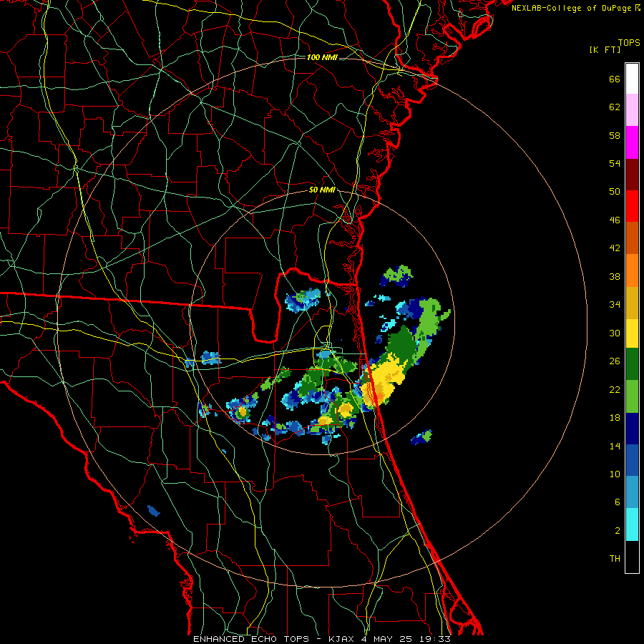Click the cyan legend swatch
Screen dimensions: 644x644
click(632, 525)
